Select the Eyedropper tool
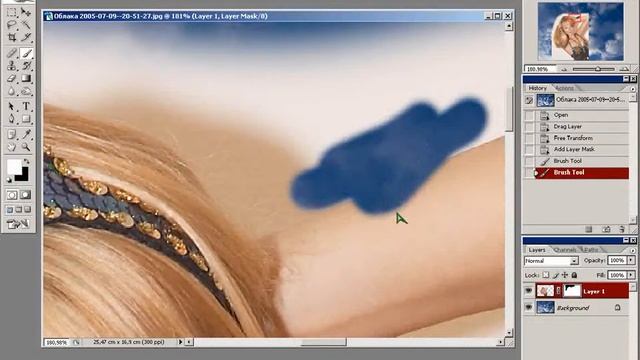This screenshot has height=360, width=640. 26,134
